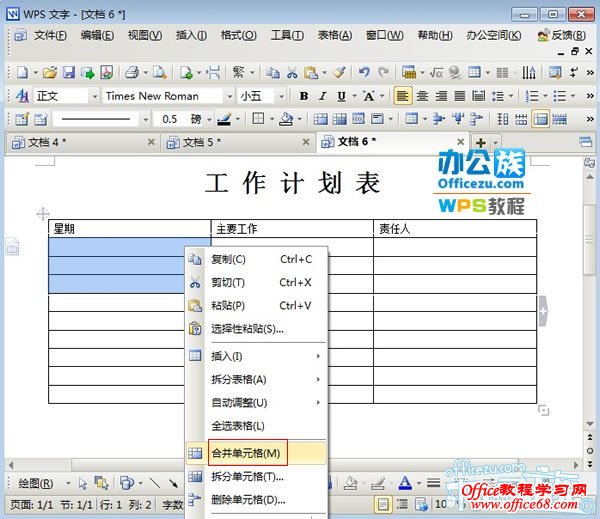Print the document with printer icon
600x519 pixels.
[x=132, y=72]
